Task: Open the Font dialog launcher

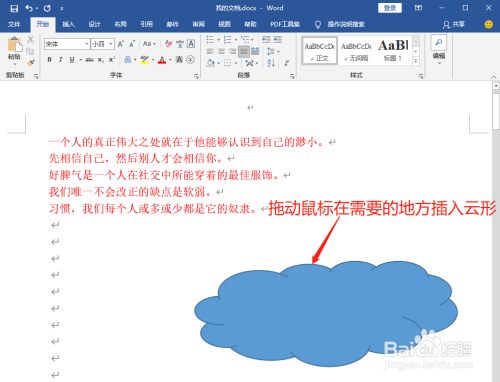Action: (x=196, y=77)
